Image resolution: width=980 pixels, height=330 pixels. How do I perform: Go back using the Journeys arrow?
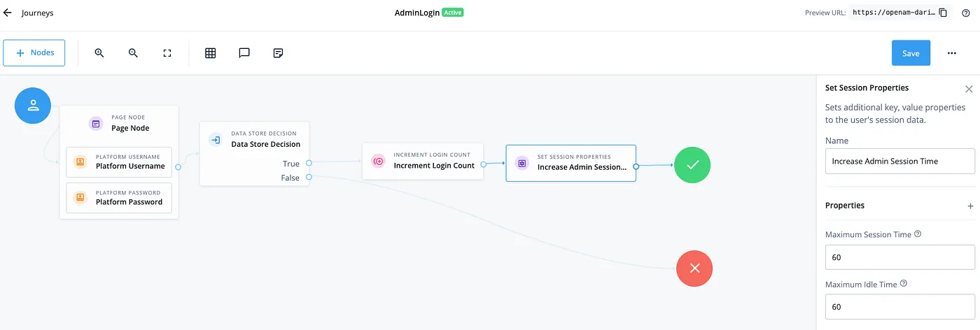coord(8,13)
